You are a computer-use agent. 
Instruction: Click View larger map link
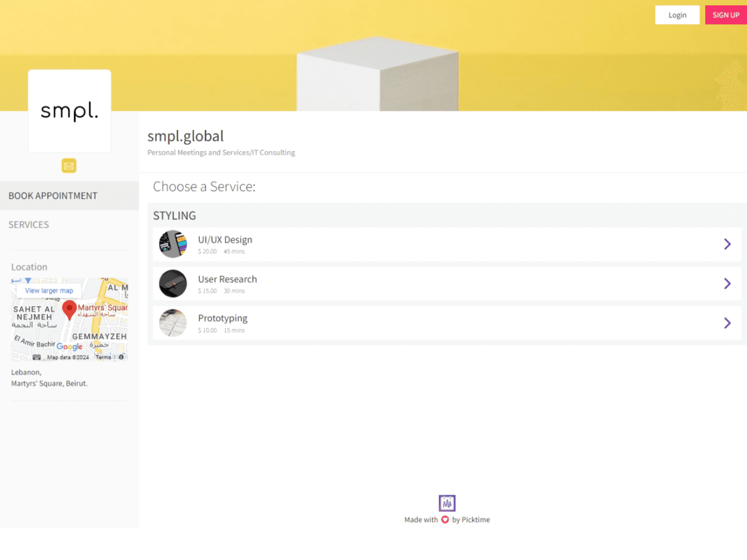click(49, 291)
